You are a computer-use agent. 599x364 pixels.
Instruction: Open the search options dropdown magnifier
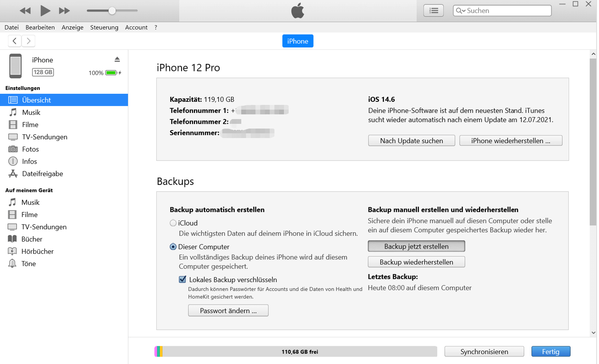460,11
